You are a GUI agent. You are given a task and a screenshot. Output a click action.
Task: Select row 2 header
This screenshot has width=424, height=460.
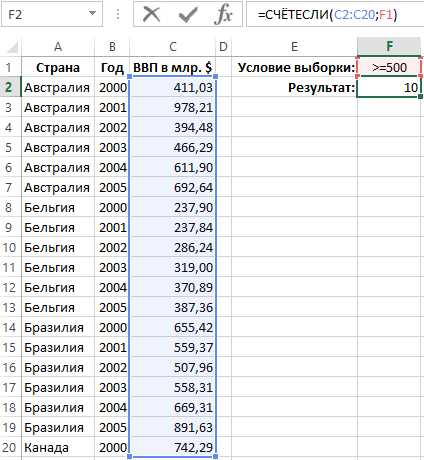[11, 87]
